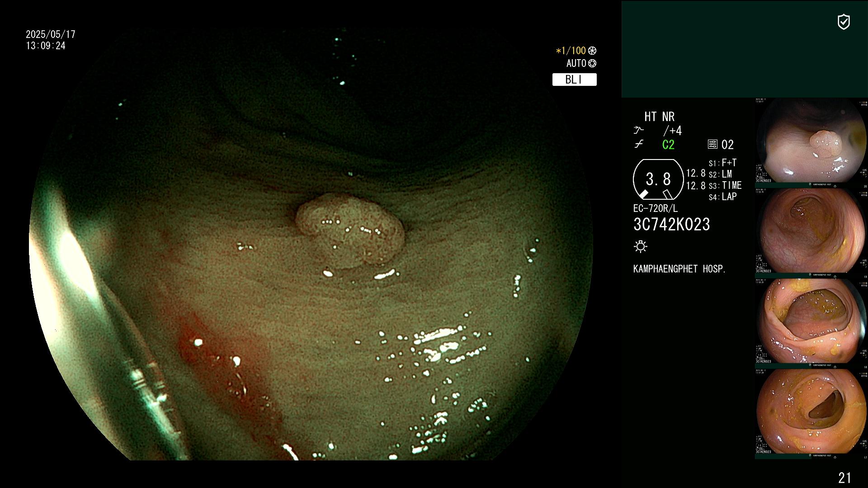
Task: Click the scope diameter 3.8 indicator
Action: click(x=658, y=179)
